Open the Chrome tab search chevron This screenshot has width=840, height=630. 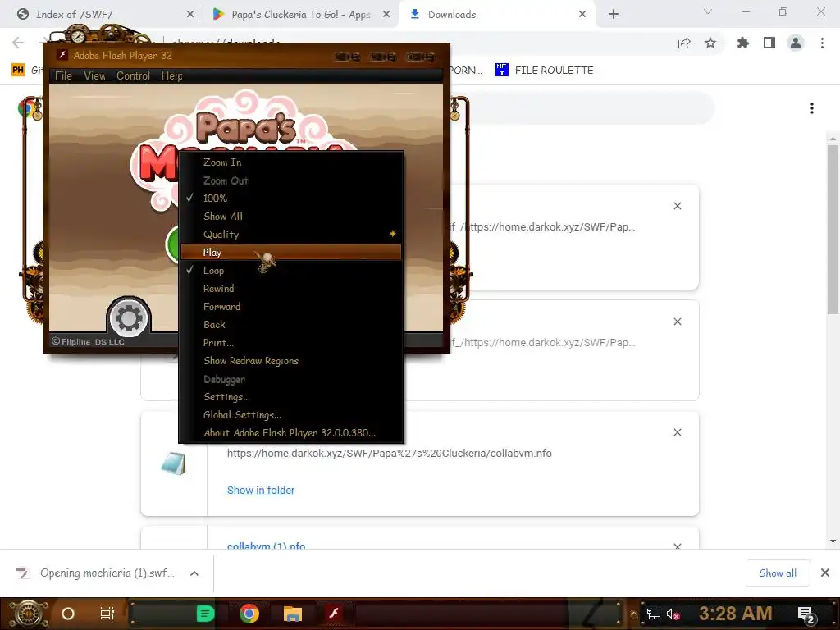point(708,11)
